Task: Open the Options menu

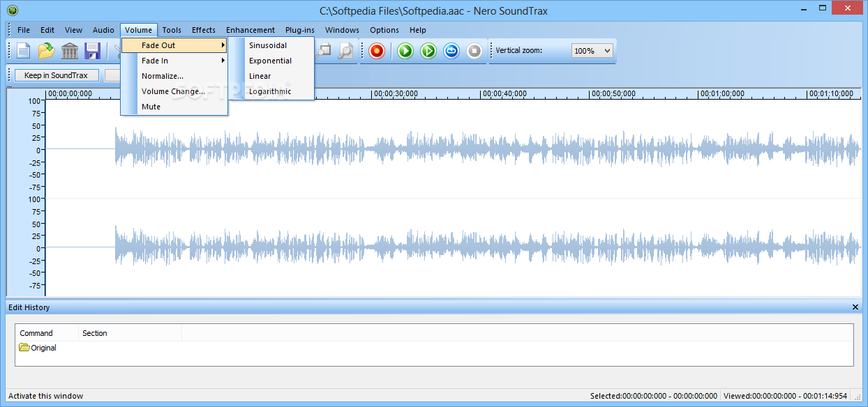Action: coord(384,30)
